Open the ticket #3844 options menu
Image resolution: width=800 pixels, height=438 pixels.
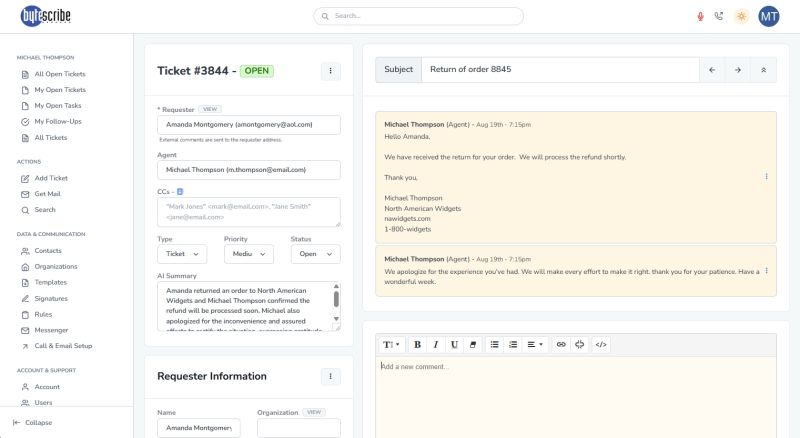click(331, 71)
